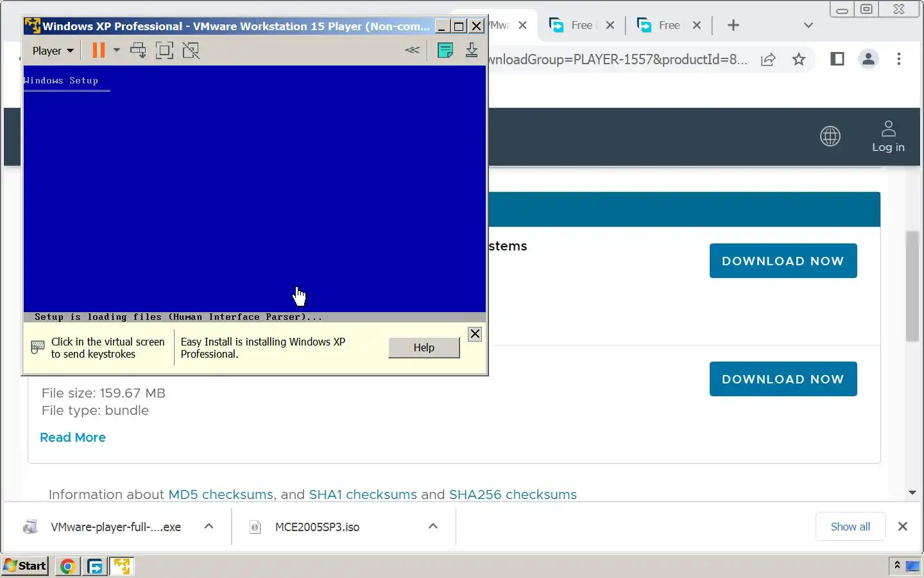Screen dimensions: 924x578
Task: Click the first DOWNLOAD NOW button
Action: pos(783,261)
